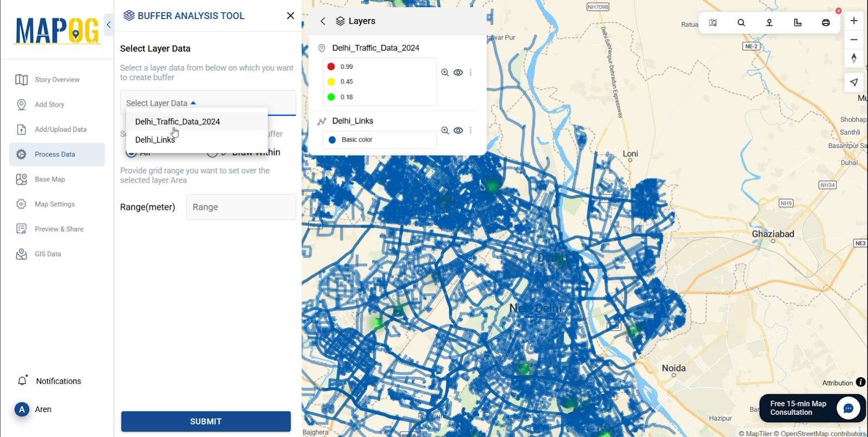The image size is (868, 437).
Task: Reset the map north compass
Action: (x=854, y=58)
